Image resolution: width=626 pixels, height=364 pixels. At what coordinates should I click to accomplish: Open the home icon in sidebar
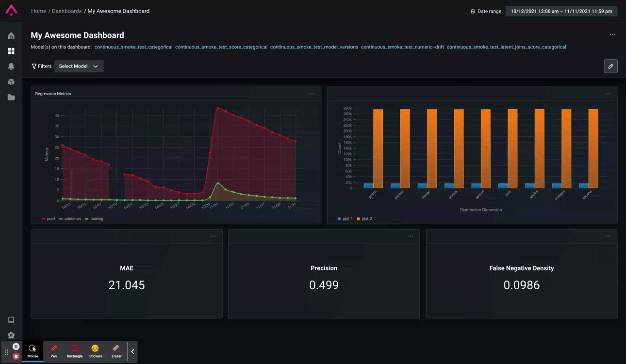point(11,36)
